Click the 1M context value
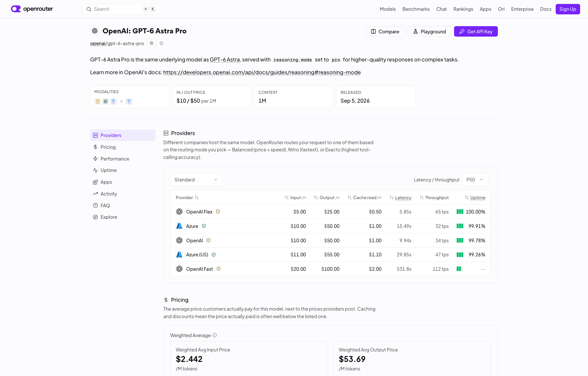 [x=262, y=101]
